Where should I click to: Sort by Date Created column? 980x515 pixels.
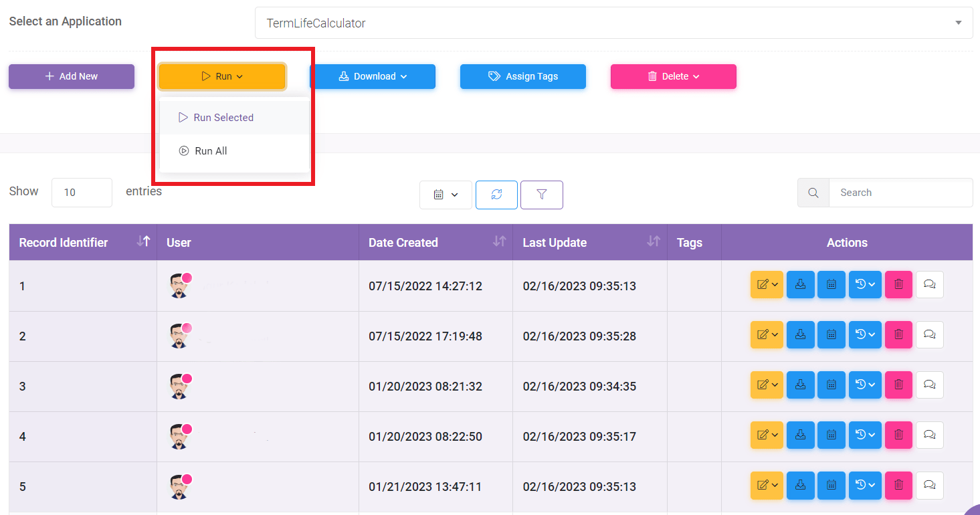point(435,242)
